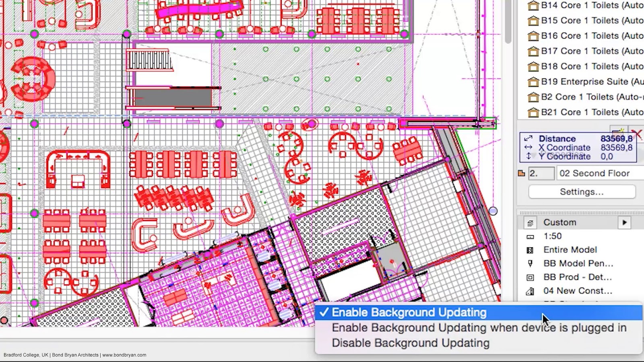Click the Entire Model partial structure display icon
The image size is (644, 362).
(530, 249)
